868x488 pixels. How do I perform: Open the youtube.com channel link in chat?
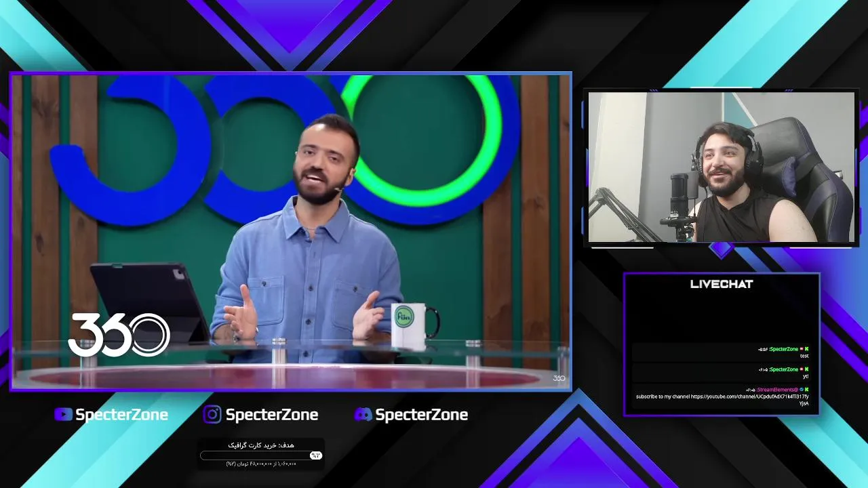click(x=750, y=396)
